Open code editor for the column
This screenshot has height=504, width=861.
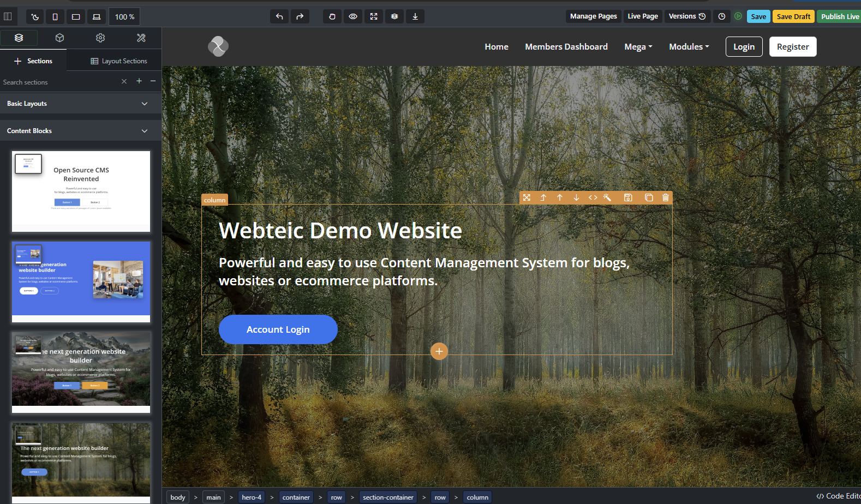(x=593, y=197)
